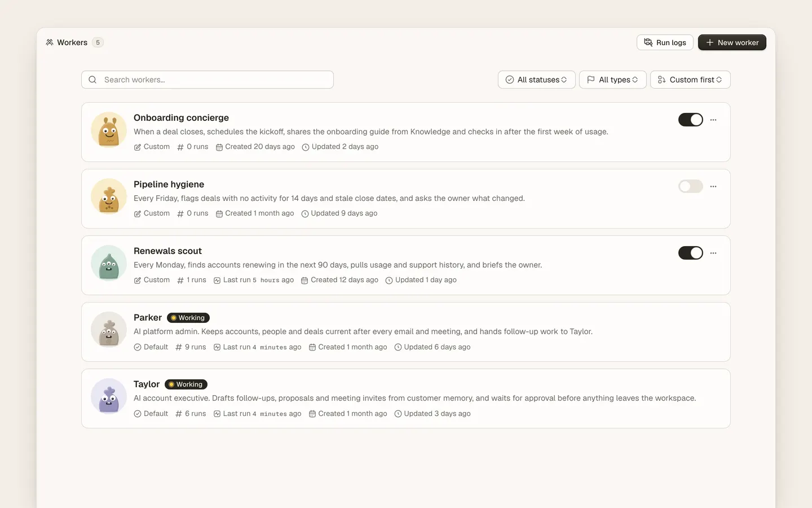Screen dimensions: 812x508
Task: Open the All statuses filter dropdown
Action: (537, 80)
